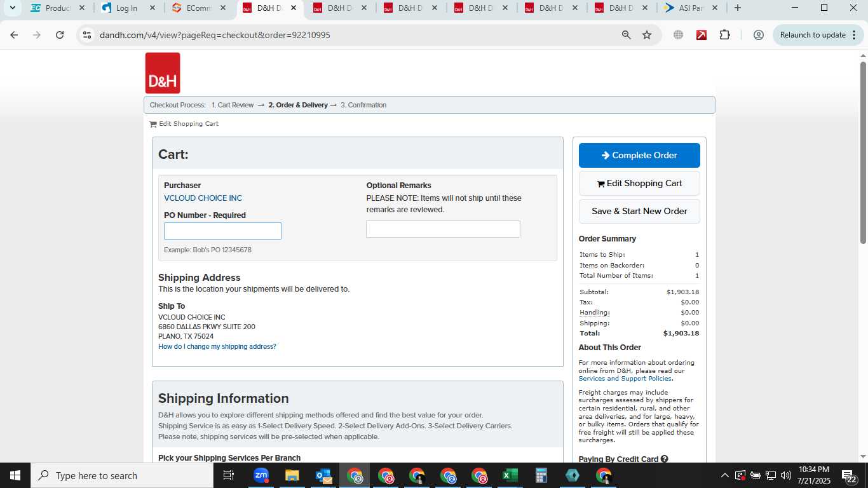Open the tab search dropdown arrow
The image size is (868, 488).
[x=12, y=8]
